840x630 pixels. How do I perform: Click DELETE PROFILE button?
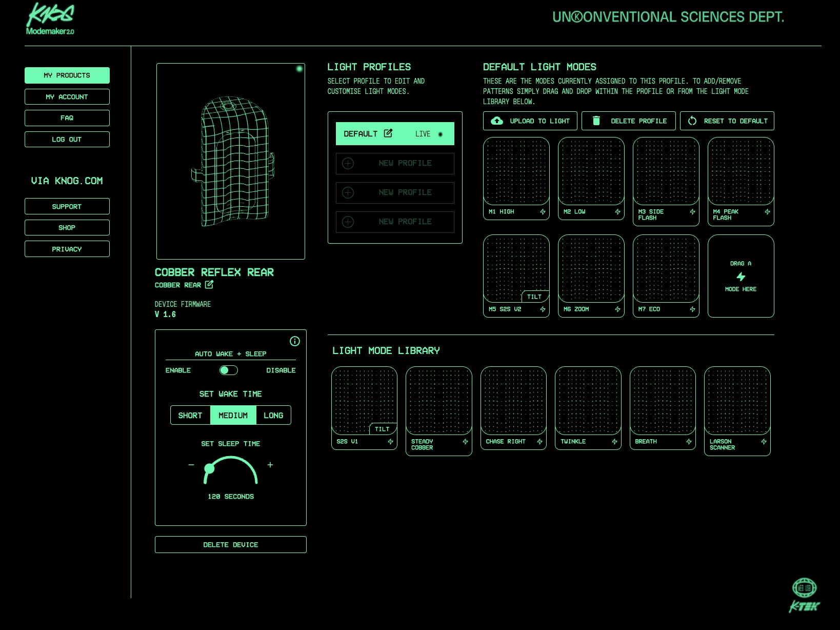tap(629, 121)
